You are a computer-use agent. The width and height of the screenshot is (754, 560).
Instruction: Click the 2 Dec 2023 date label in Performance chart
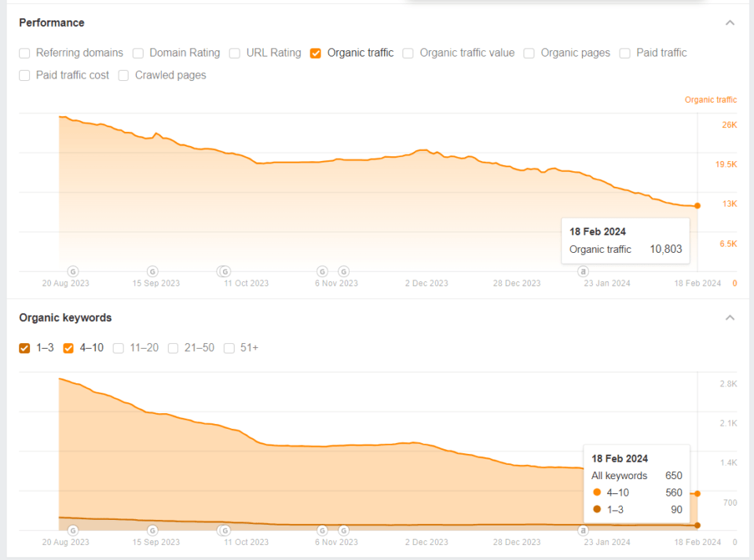click(x=426, y=283)
